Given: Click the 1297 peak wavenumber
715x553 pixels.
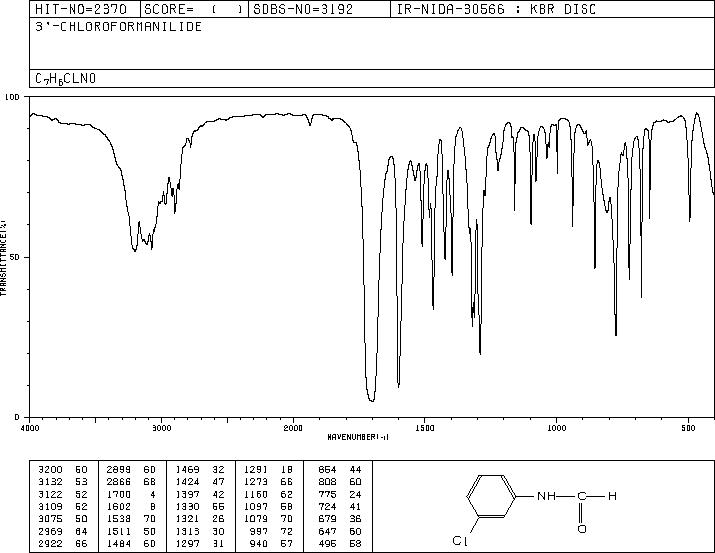Looking at the screenshot, I should [187, 544].
